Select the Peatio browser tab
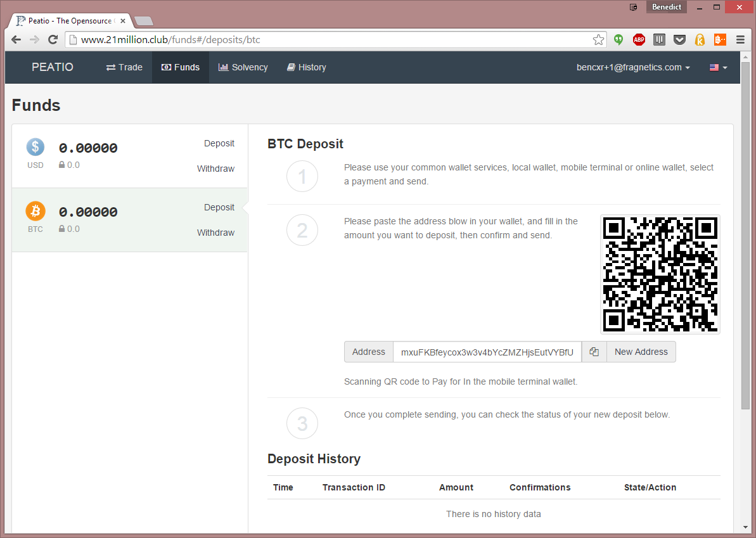This screenshot has height=538, width=756. (x=70, y=21)
